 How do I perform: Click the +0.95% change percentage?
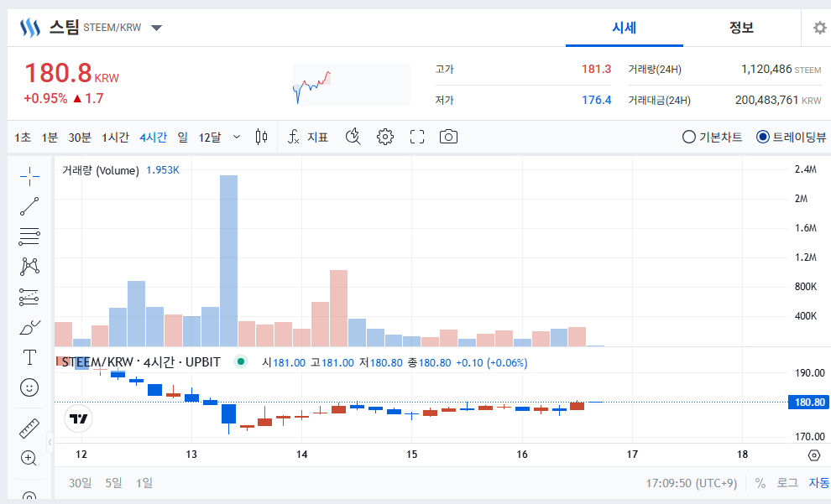[x=45, y=98]
